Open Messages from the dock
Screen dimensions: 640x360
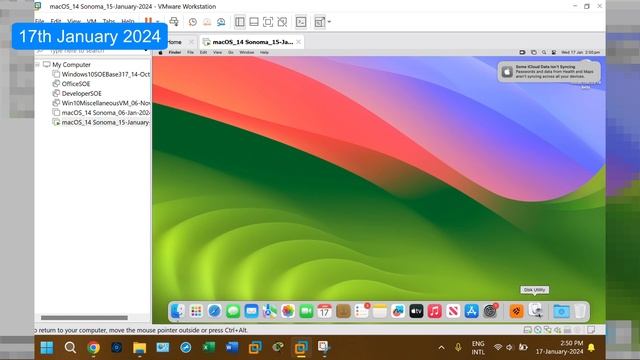[x=233, y=311]
